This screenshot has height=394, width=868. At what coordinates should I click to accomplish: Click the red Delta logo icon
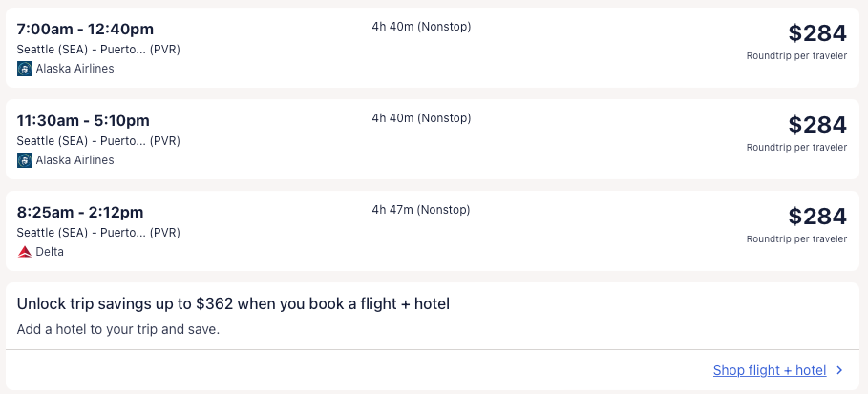coord(25,252)
